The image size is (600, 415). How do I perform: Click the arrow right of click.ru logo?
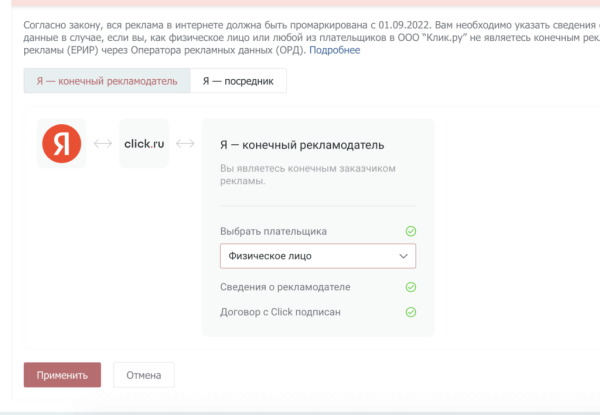point(184,144)
